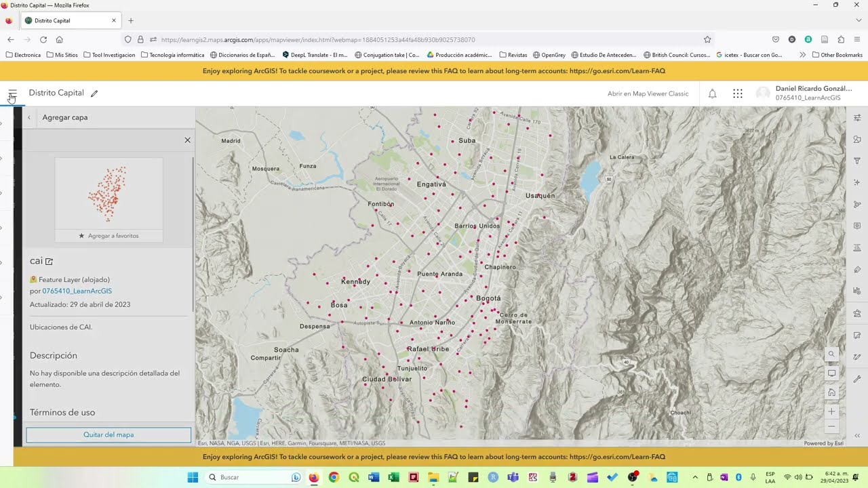The height and width of the screenshot is (488, 868).
Task: Click the Ubicaciones de CAI text
Action: [61, 327]
